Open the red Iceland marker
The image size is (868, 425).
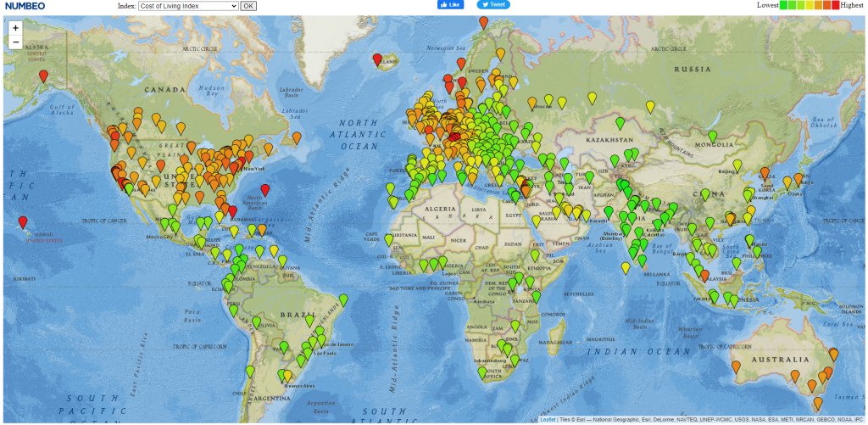coord(377,60)
